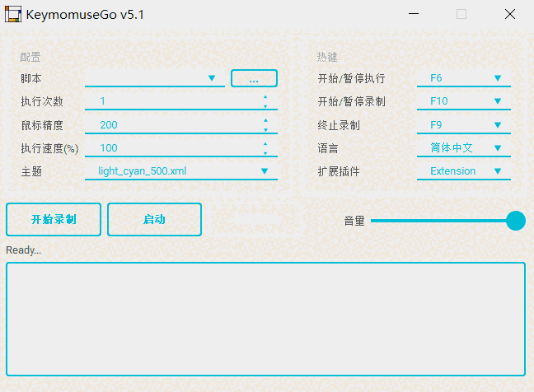This screenshot has width=534, height=392.
Task: Close the KeymomuseGo window
Action: [x=510, y=14]
